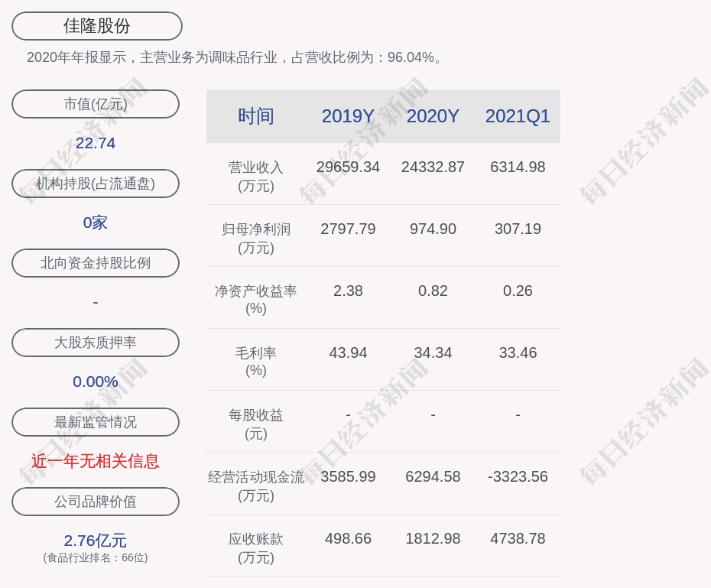711x588 pixels.
Task: Click the 近一年无相关信息 red notice
Action: point(95,462)
